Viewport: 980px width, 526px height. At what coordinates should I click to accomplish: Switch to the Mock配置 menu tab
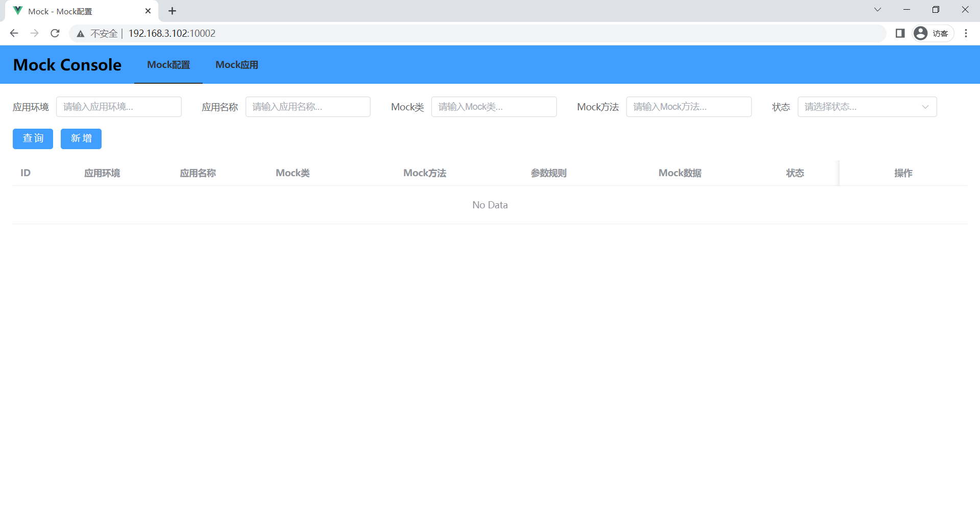pos(168,65)
